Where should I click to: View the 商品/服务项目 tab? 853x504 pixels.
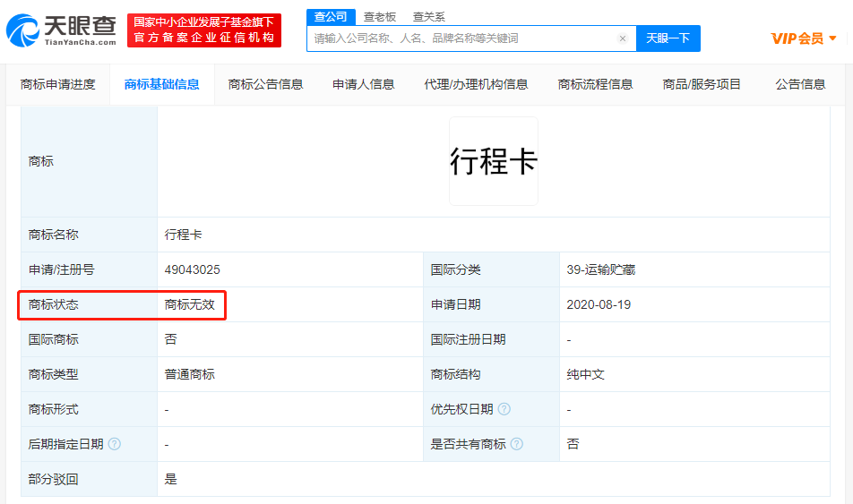[x=702, y=84]
